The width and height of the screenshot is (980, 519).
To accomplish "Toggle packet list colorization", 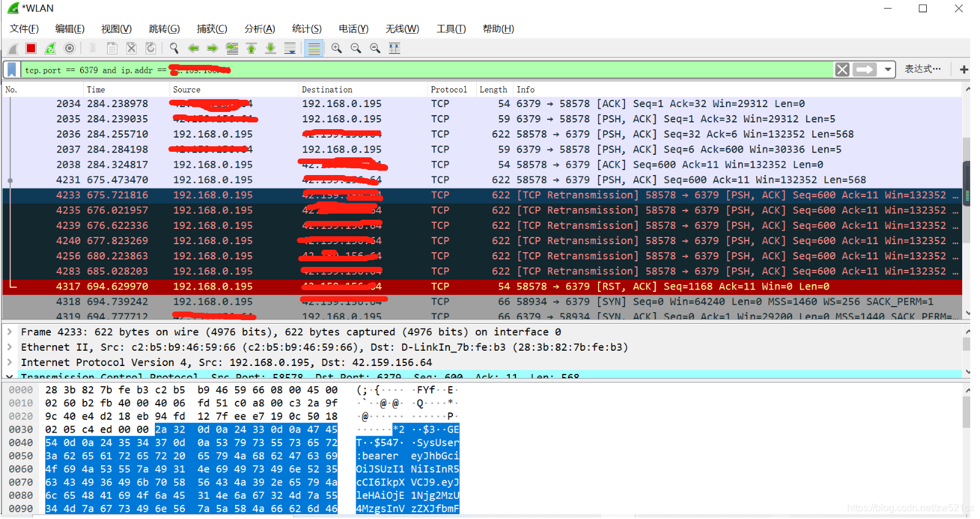I will pos(314,48).
